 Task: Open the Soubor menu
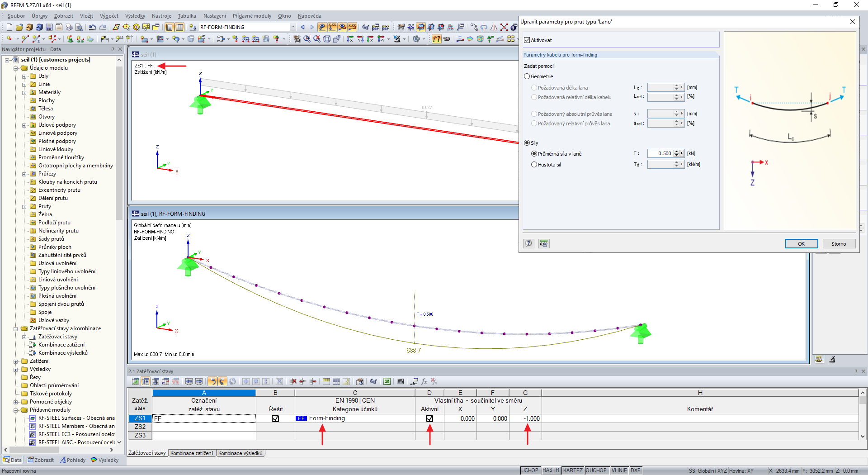pyautogui.click(x=16, y=16)
